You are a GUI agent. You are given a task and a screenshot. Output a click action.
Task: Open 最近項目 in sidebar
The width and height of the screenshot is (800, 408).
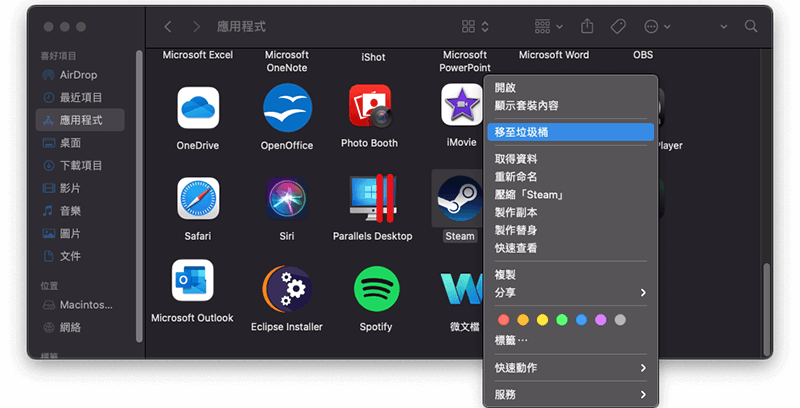pos(80,97)
